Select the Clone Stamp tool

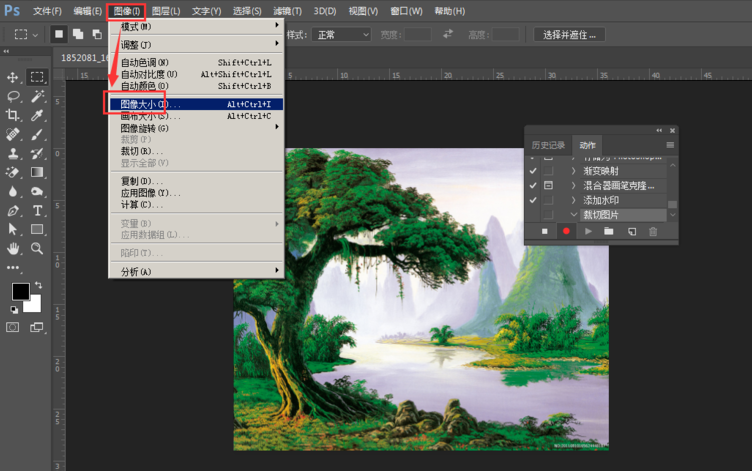pos(13,153)
